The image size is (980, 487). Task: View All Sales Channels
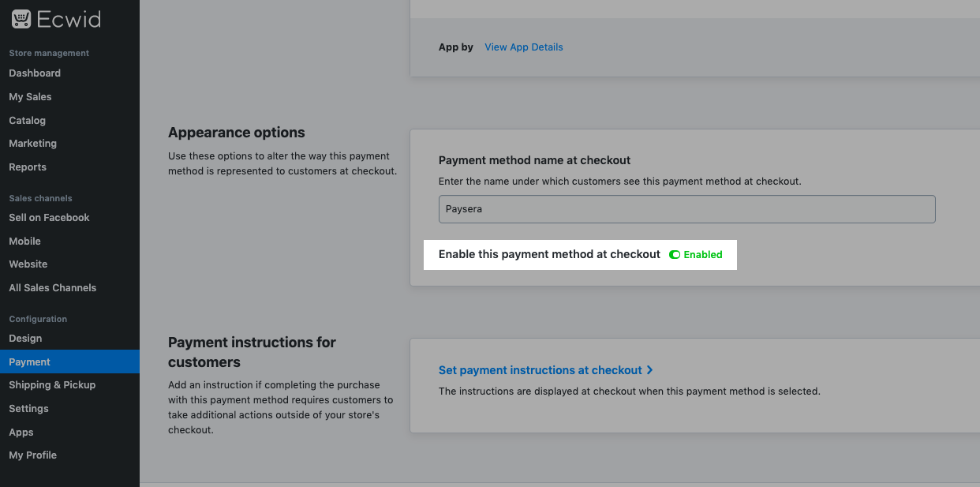click(x=52, y=287)
